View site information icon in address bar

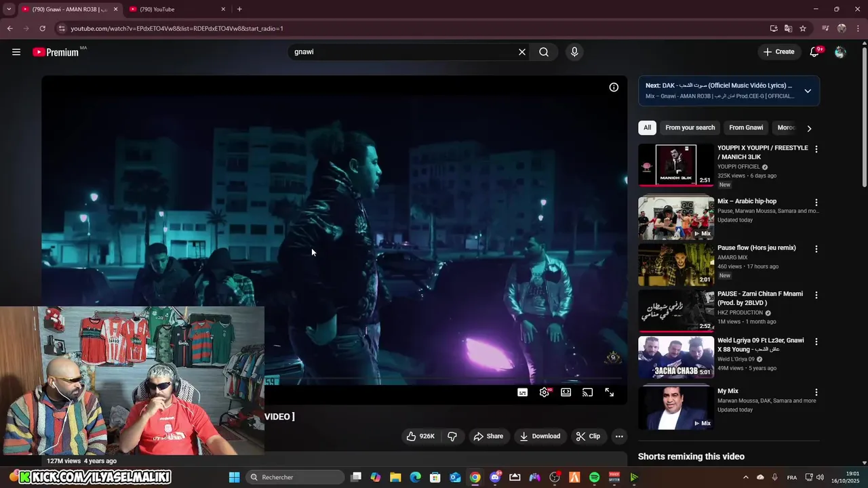coord(62,28)
